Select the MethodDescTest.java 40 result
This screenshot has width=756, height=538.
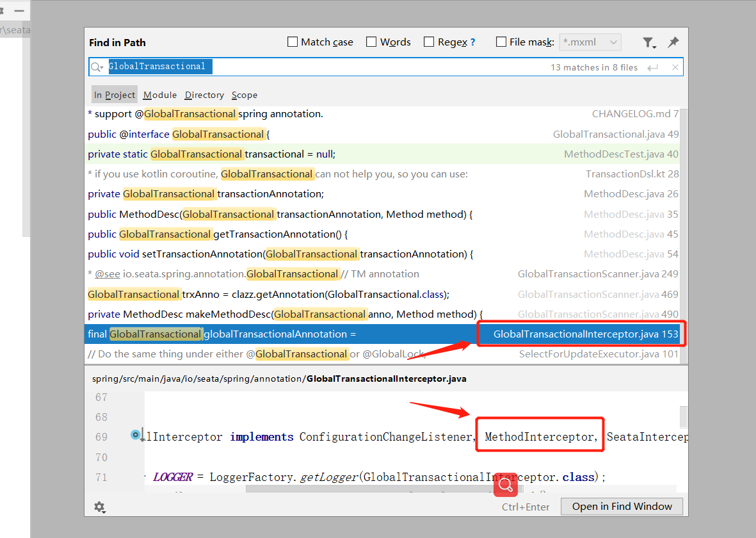[x=382, y=154]
